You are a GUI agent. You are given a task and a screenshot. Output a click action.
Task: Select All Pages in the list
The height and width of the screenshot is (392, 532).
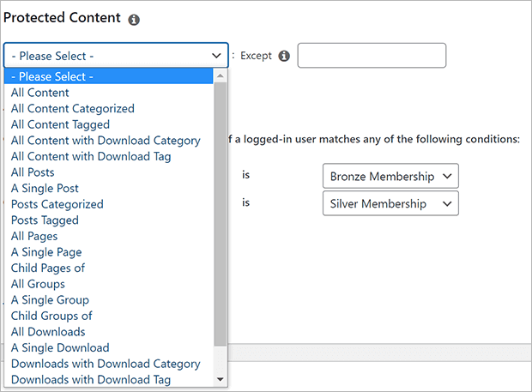(x=109, y=236)
